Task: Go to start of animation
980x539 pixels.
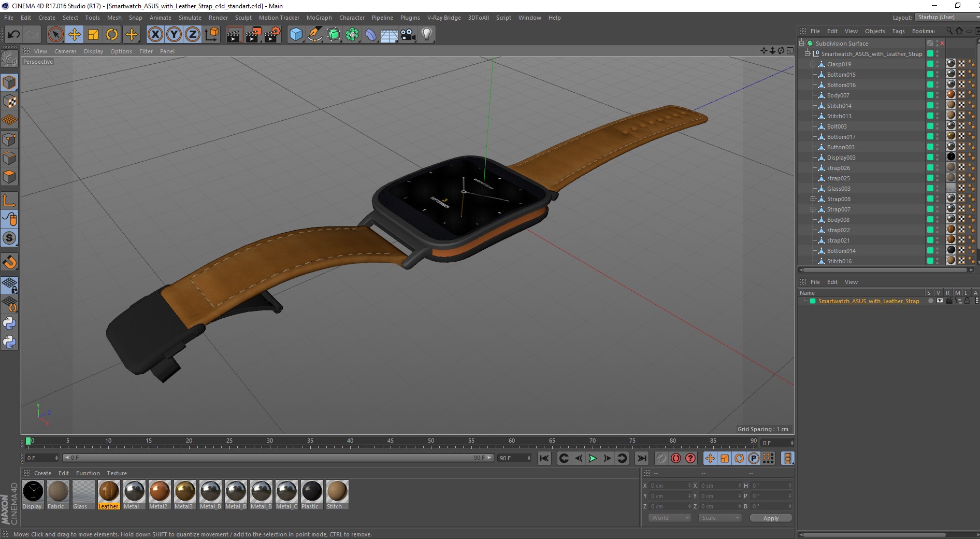Action: (544, 458)
